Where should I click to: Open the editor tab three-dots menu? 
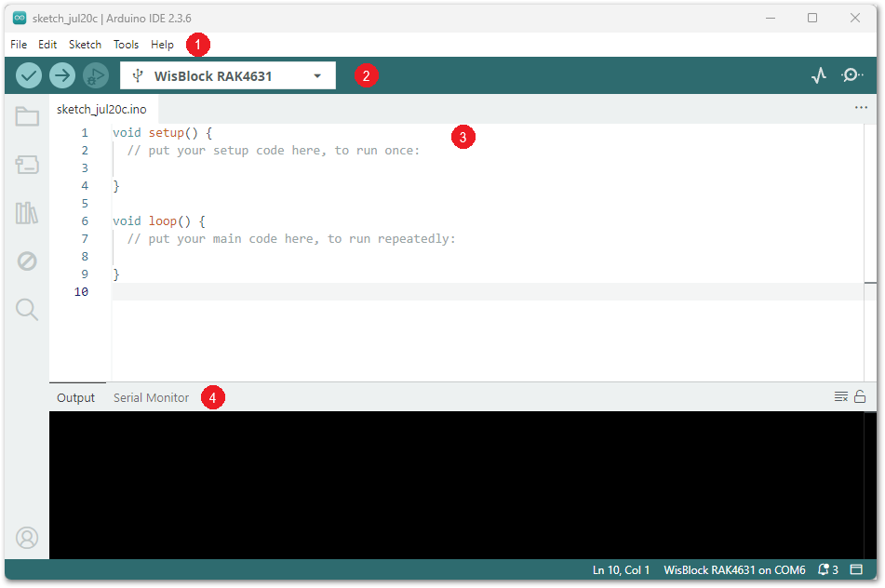click(x=861, y=108)
